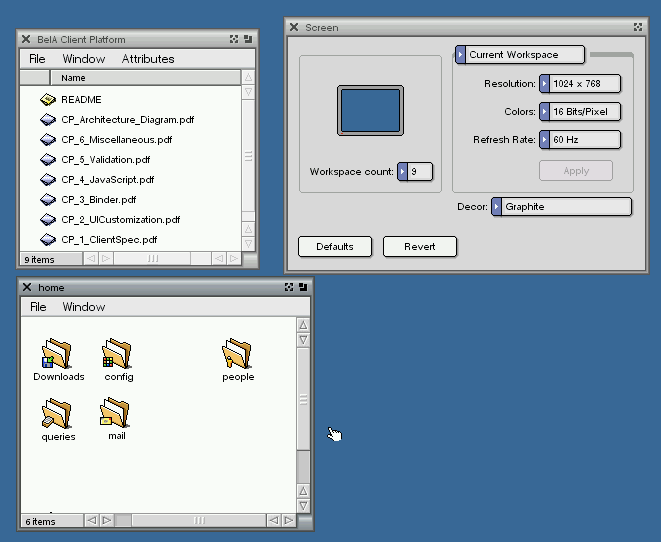Screen dimensions: 661x542
Task: Open File menu in BeIA Client Platform window
Action: click(x=37, y=59)
